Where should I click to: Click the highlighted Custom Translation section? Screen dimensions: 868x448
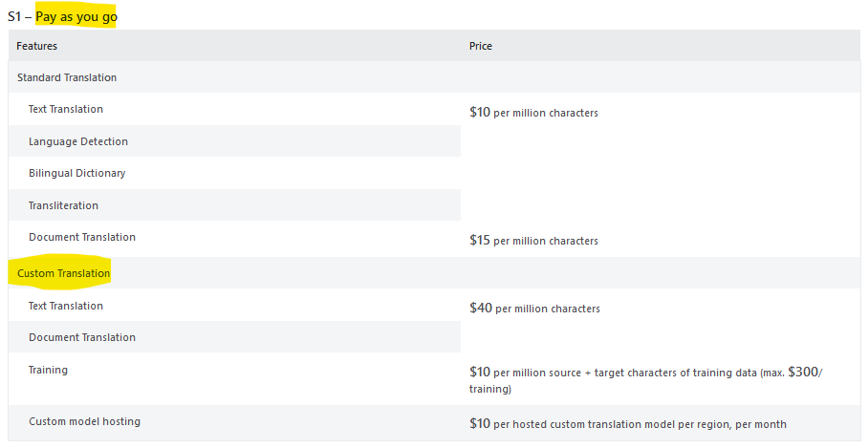coord(64,273)
